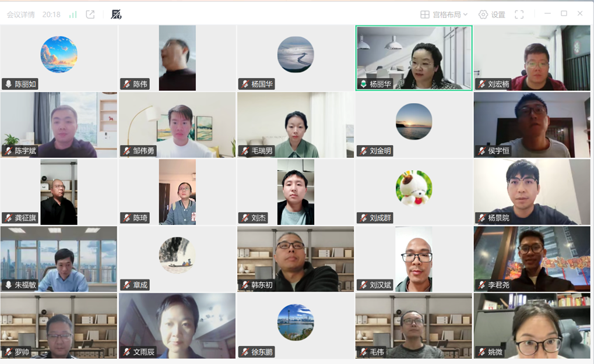Open 会议详情 meeting details
This screenshot has width=594, height=364.
pyautogui.click(x=21, y=15)
